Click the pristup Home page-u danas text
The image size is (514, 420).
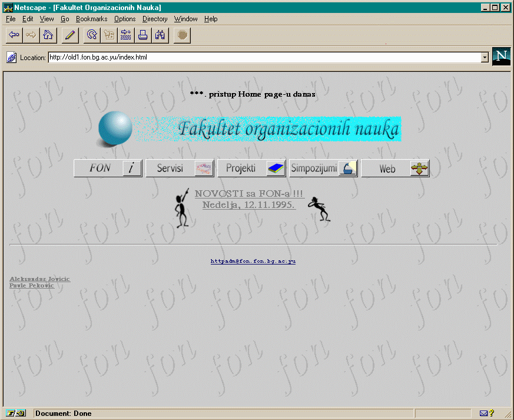pos(262,94)
